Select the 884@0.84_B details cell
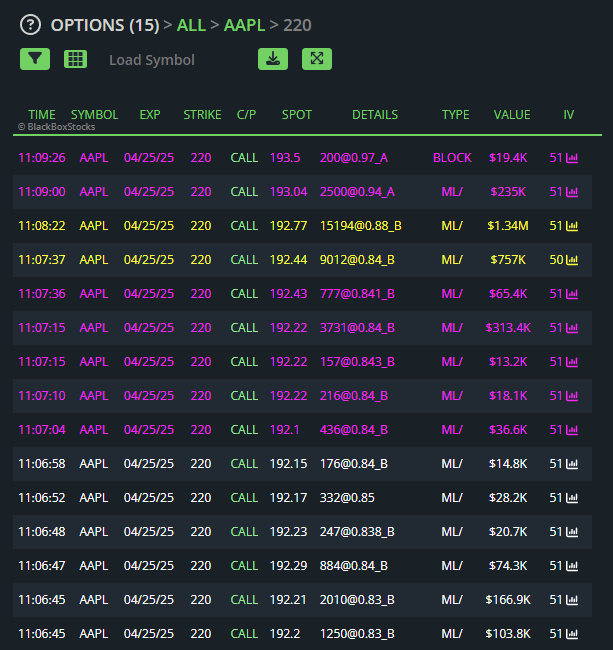This screenshot has height=650, width=613. tap(354, 566)
